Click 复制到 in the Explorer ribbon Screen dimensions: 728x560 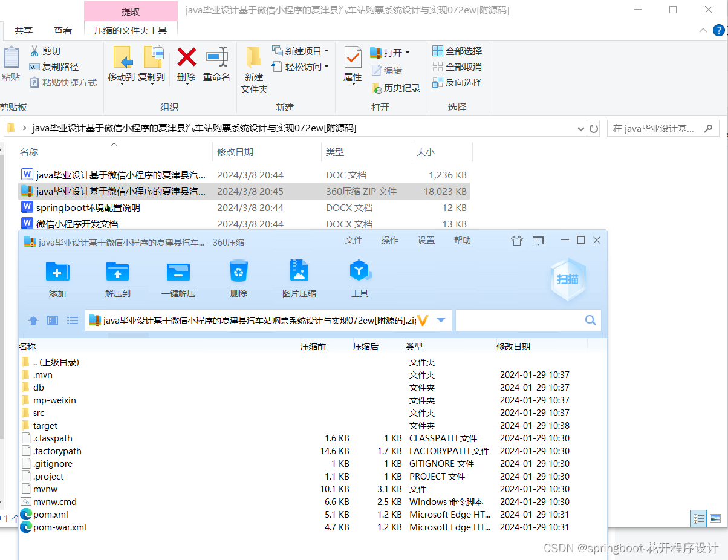pos(151,64)
